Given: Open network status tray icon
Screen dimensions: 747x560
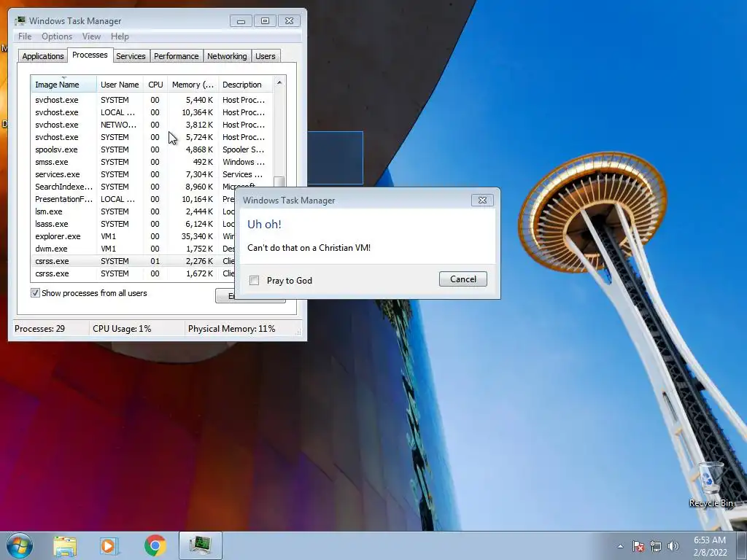Looking at the screenshot, I should coord(656,546).
